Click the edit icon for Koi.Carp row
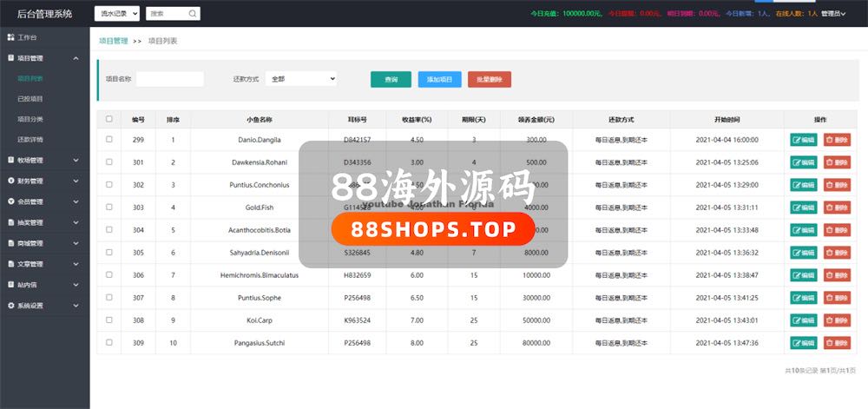 click(796, 320)
